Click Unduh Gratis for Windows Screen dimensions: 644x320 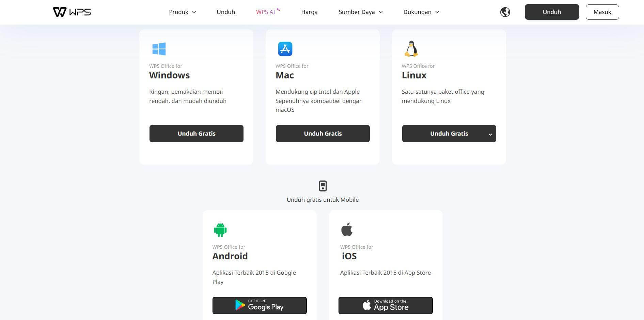pos(196,134)
